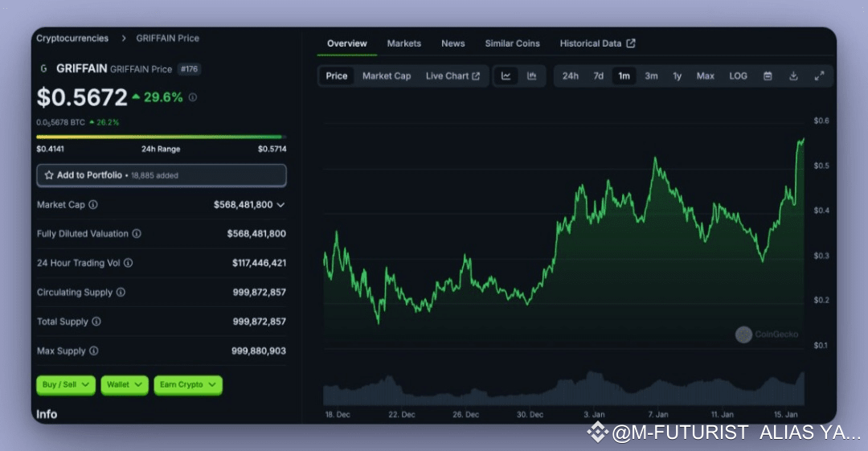Click the volume bars below chart
Screen dimensions: 868x451
point(563,389)
